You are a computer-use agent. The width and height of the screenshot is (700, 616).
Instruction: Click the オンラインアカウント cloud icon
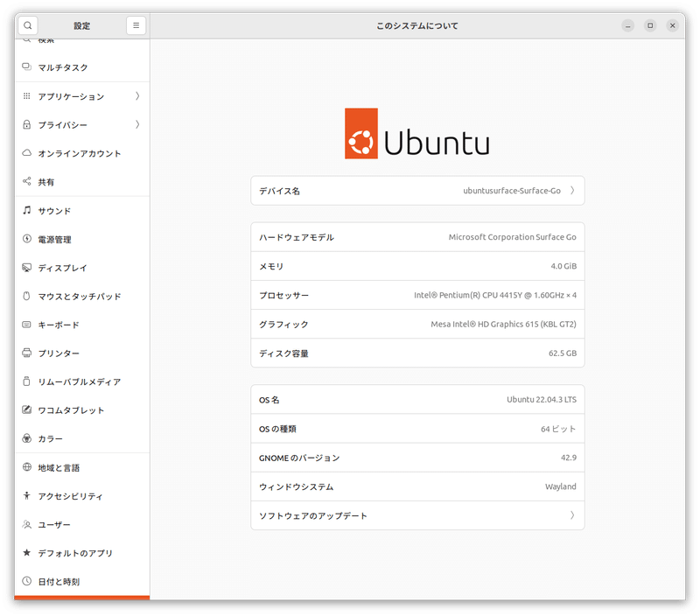27,153
